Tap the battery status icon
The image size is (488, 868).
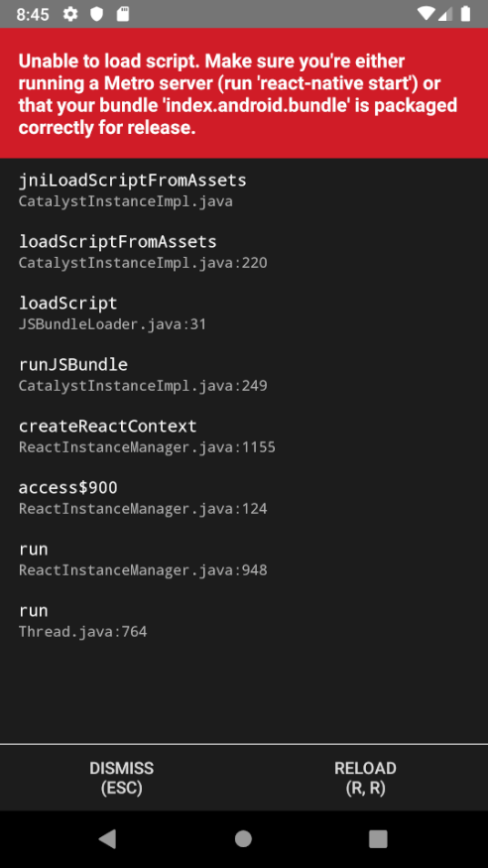[465, 15]
